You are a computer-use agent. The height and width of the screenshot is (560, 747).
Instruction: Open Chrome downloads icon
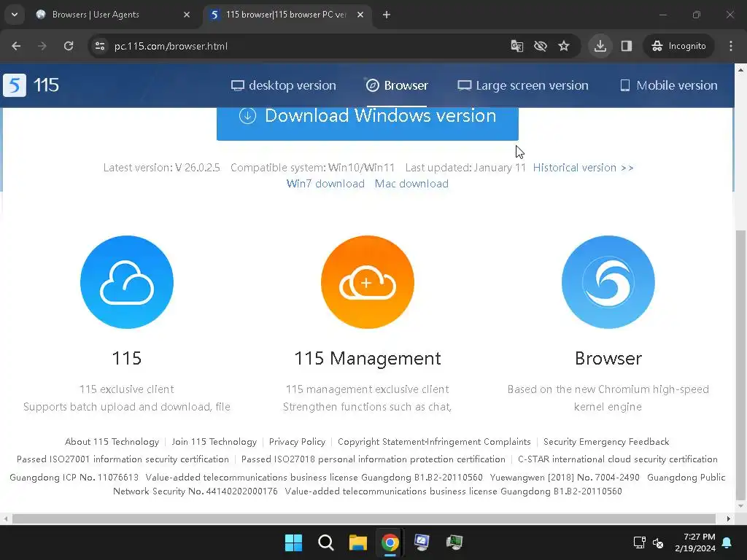pos(600,46)
